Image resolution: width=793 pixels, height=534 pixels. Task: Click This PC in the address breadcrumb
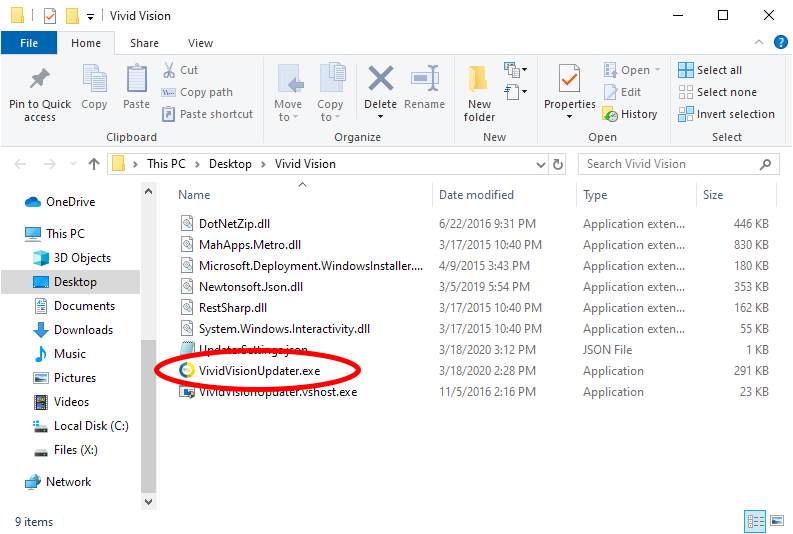pyautogui.click(x=166, y=164)
